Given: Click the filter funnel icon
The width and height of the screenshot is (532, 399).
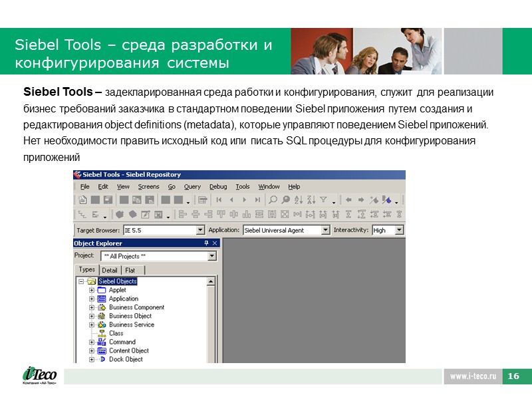Looking at the screenshot, I should (x=323, y=200).
